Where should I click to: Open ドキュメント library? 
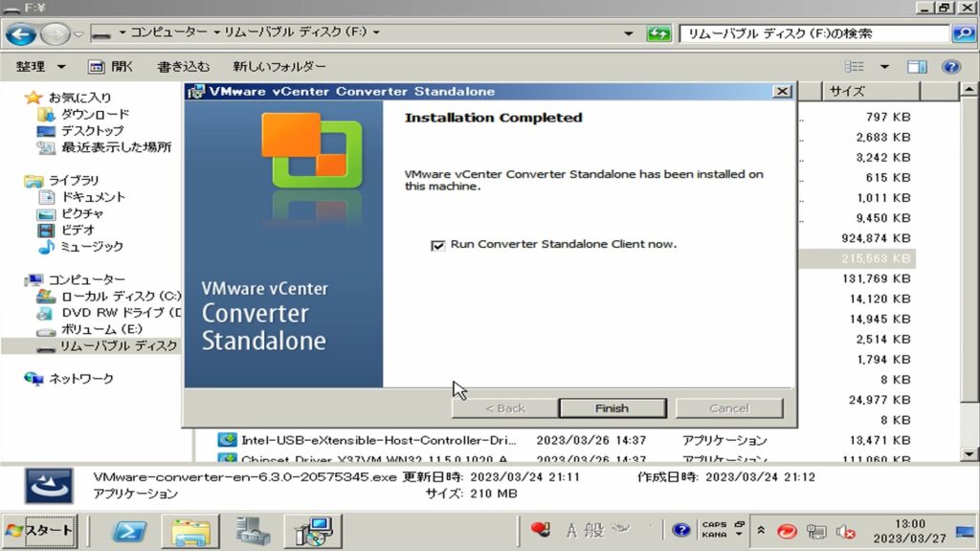point(93,197)
